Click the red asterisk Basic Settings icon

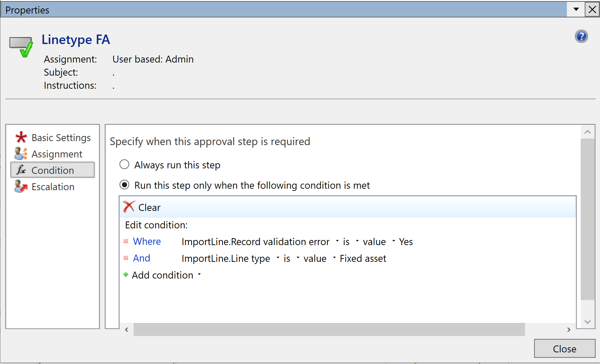(21, 137)
